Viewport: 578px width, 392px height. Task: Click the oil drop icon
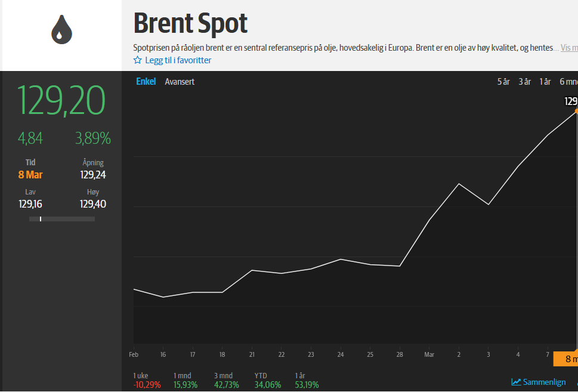61,30
